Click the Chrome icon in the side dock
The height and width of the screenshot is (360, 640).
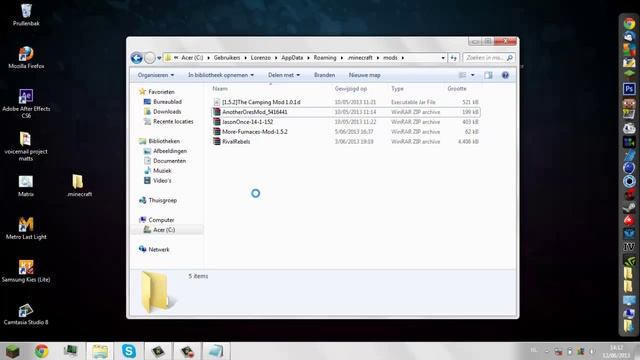(629, 24)
